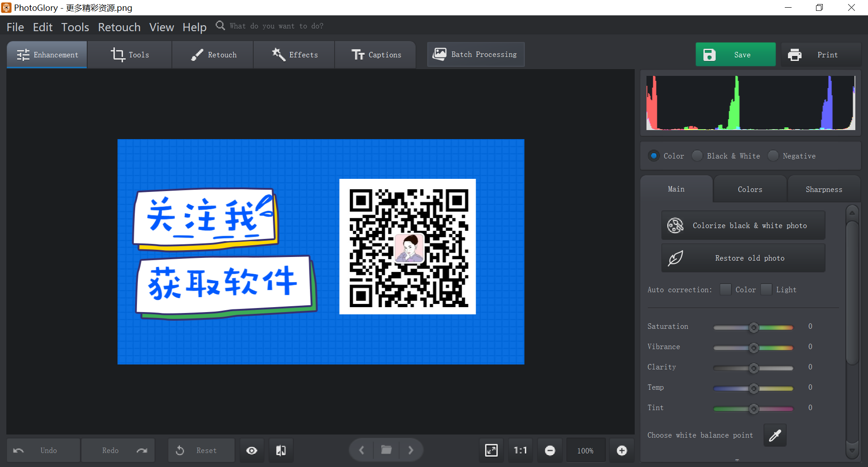The height and width of the screenshot is (467, 868).
Task: Open the Retouch menu in menu bar
Action: coord(119,27)
